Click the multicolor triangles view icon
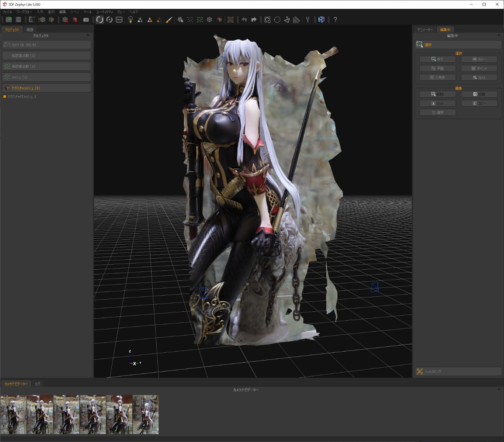Screen dimensions: 504x442 (159, 20)
